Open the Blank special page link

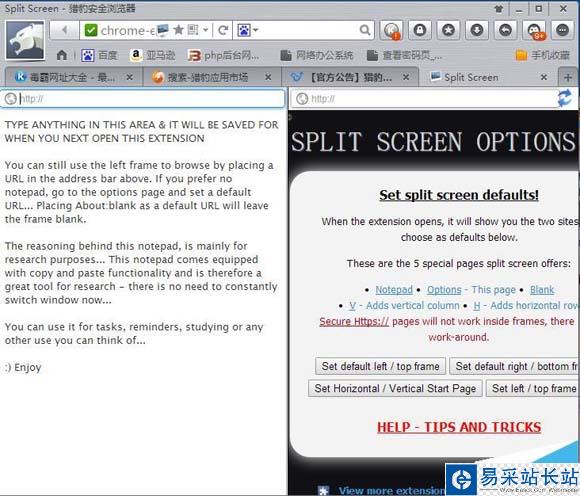[x=542, y=290]
